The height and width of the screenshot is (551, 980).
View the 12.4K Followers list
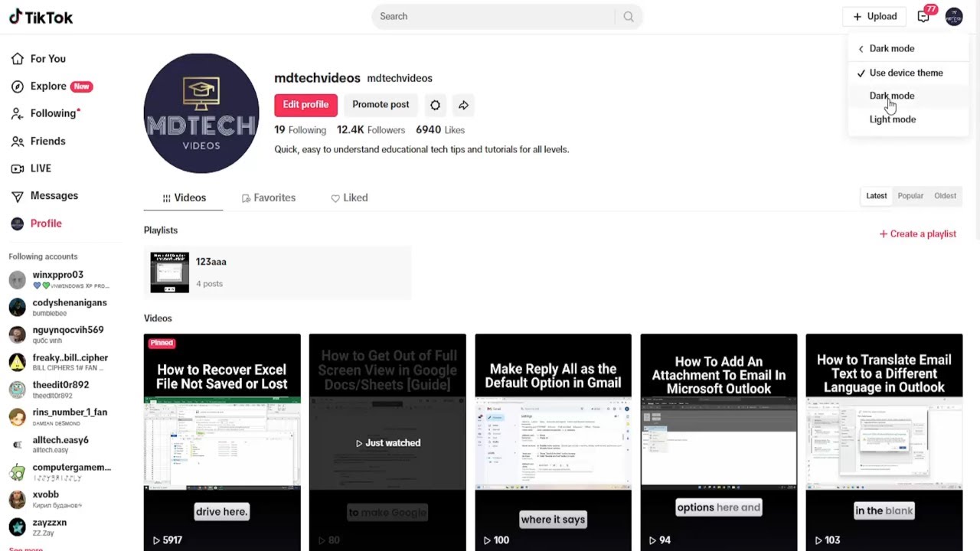[371, 130]
